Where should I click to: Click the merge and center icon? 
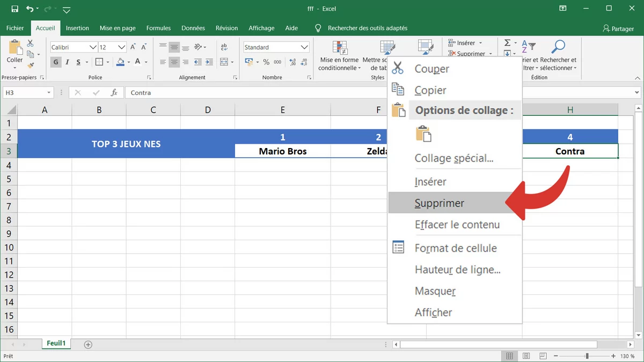pyautogui.click(x=224, y=62)
